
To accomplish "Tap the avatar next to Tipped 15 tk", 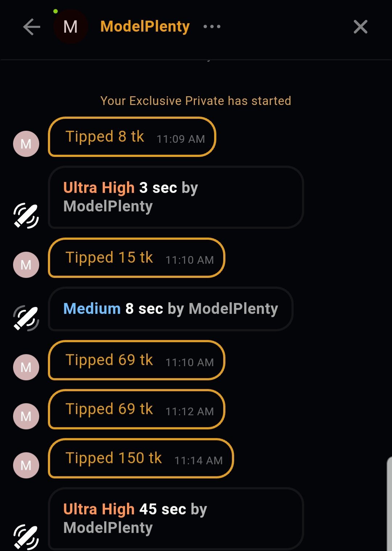I will [26, 265].
